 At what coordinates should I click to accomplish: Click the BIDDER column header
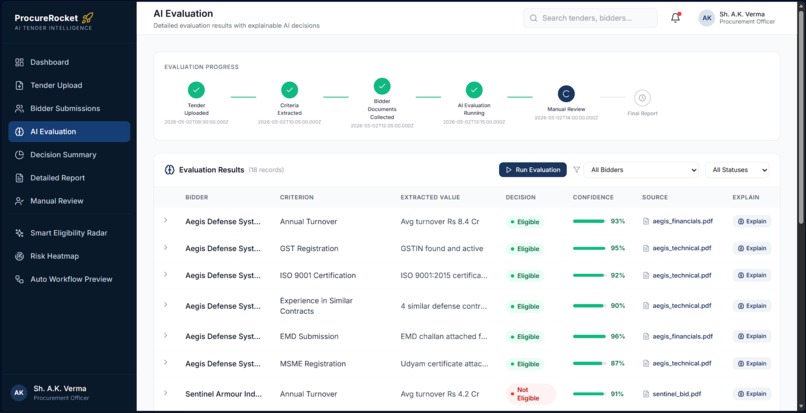click(197, 197)
